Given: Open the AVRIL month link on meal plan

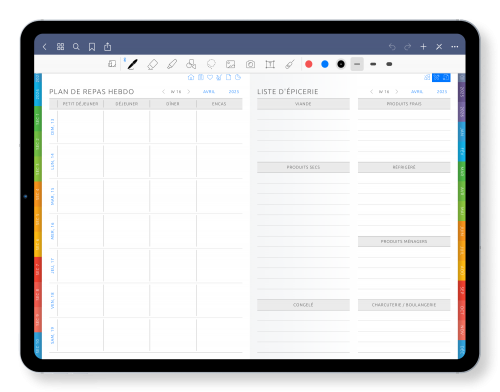Looking at the screenshot, I should [x=209, y=91].
